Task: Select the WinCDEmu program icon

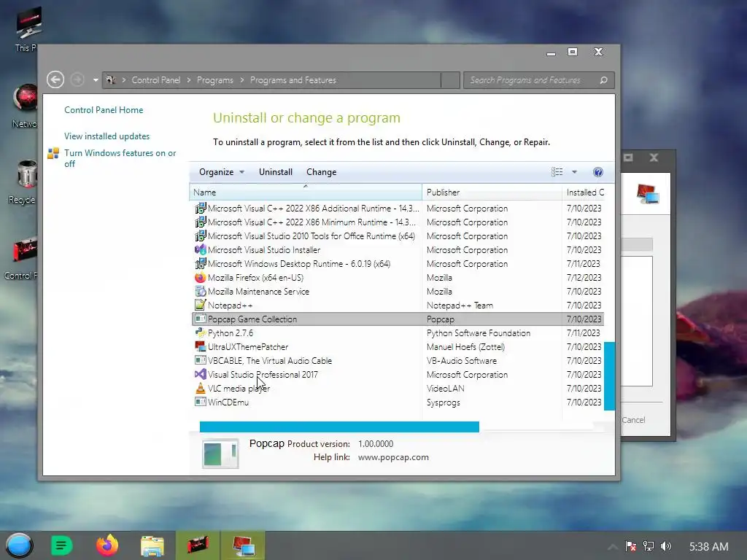Action: click(201, 402)
